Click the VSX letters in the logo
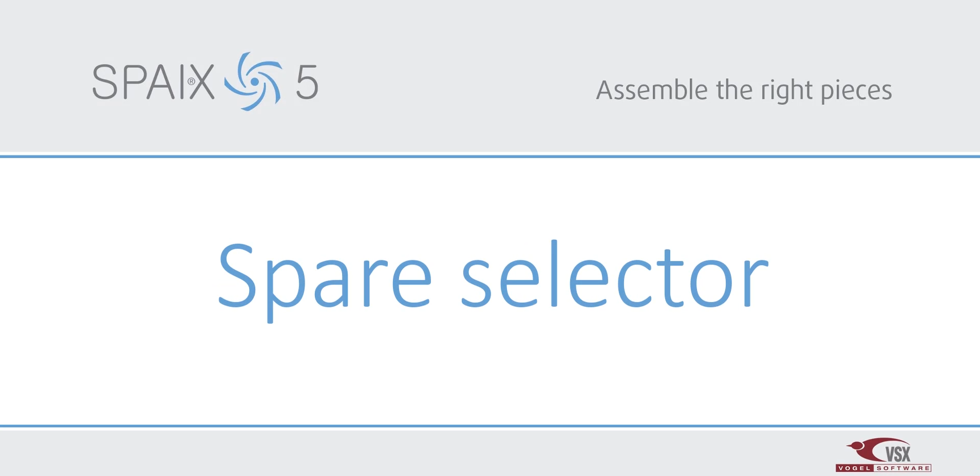The image size is (980, 476). 898,454
